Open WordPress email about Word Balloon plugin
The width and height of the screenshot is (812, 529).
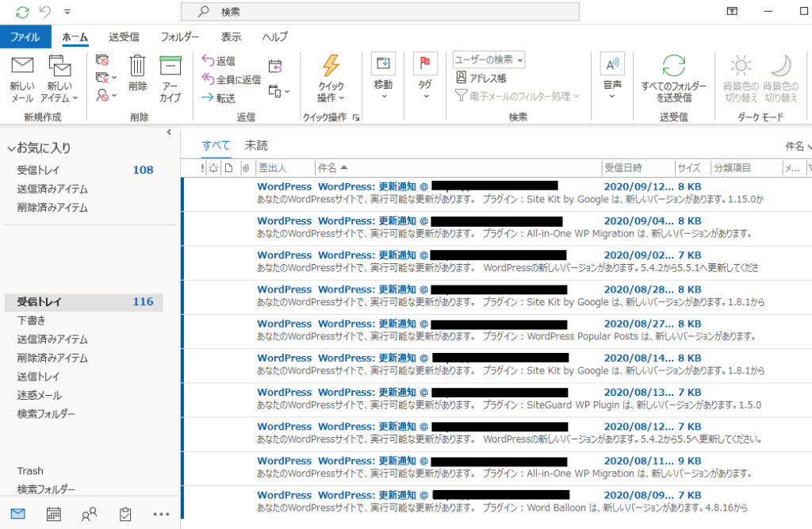click(497, 501)
